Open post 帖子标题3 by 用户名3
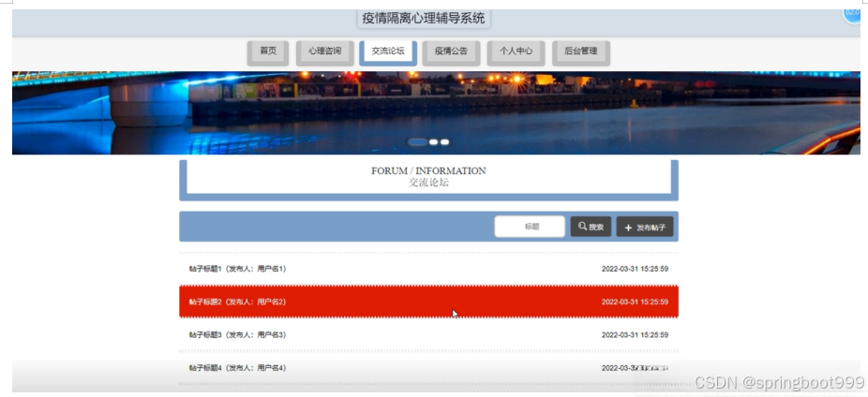 point(428,334)
